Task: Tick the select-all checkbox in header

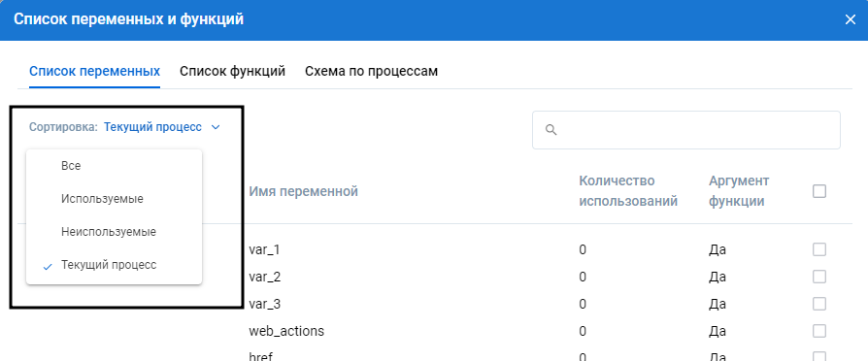Action: [x=819, y=191]
